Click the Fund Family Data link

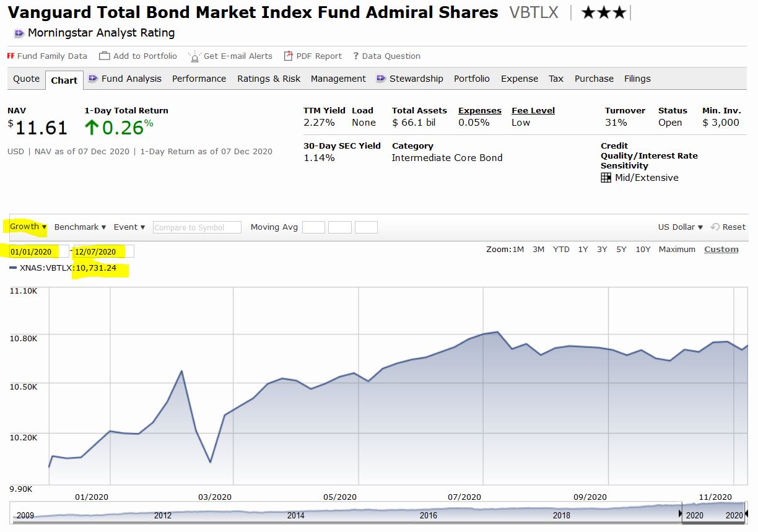[x=52, y=56]
